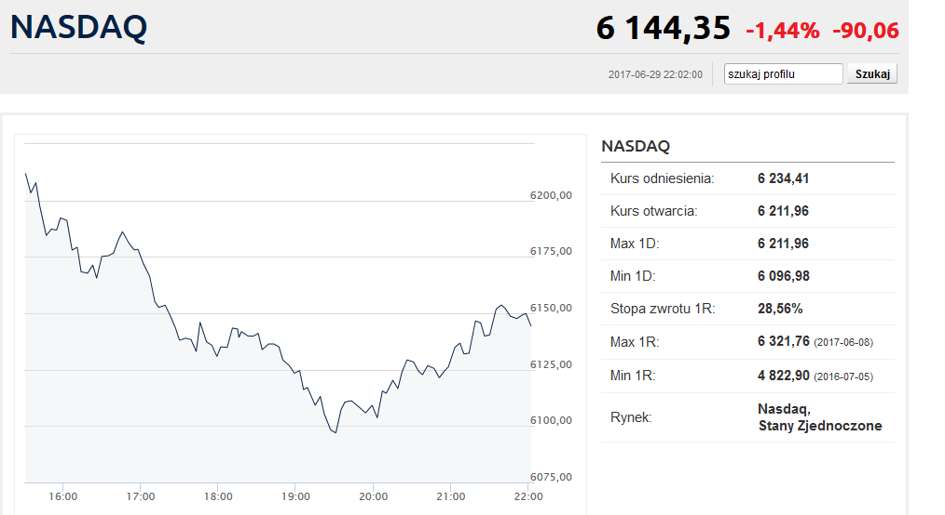Select the Max 1D value 6 211,96
Screen dimensions: 945x515
783,243
